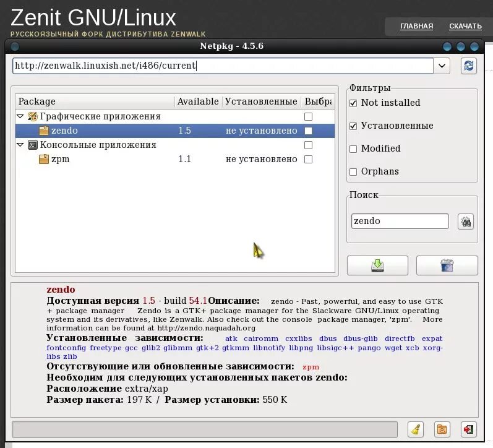493x448 pixels.
Task: Disable the Not installed filter
Action: 353,103
